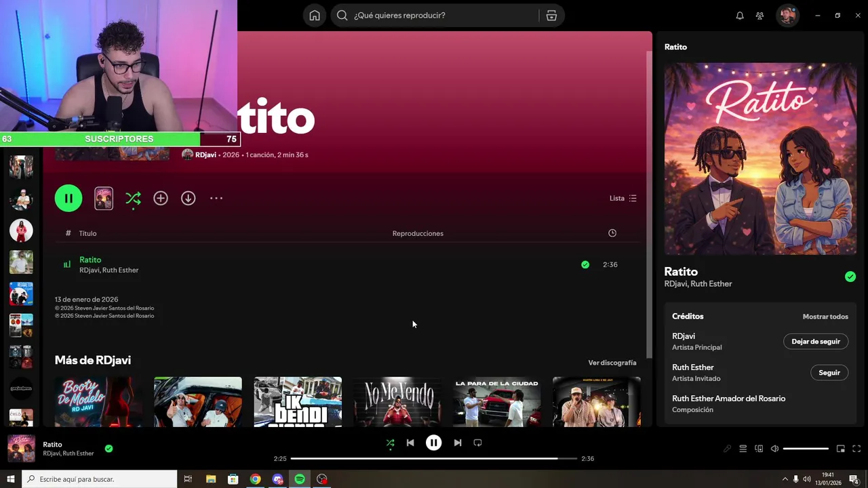Open Google Chrome from the taskbar
Image resolution: width=868 pixels, height=488 pixels.
tap(255, 479)
